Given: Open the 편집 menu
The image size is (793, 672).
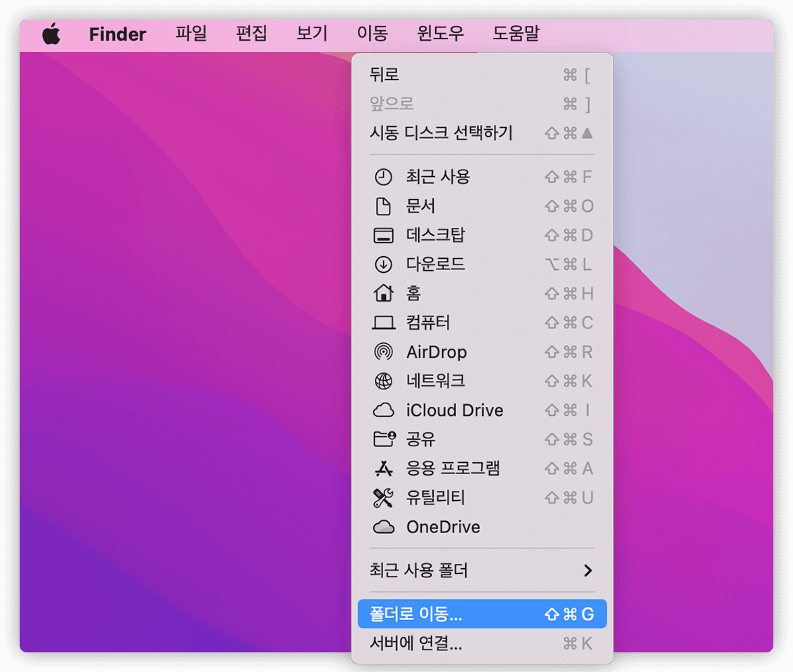Looking at the screenshot, I should 251,34.
